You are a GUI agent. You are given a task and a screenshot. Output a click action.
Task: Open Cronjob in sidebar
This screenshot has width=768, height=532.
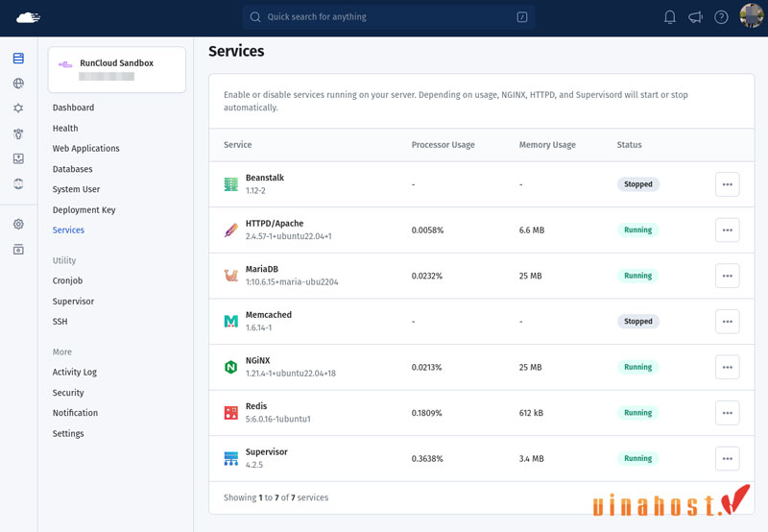pos(67,280)
